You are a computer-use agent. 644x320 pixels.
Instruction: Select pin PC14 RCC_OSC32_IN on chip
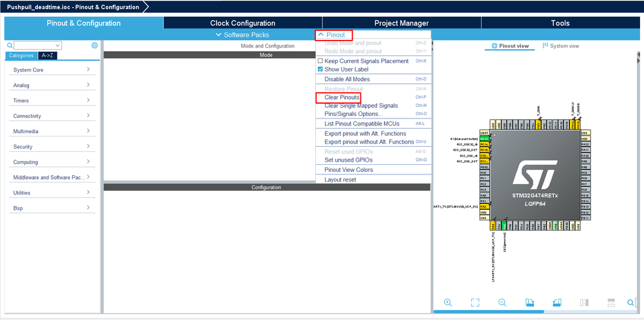pos(485,144)
